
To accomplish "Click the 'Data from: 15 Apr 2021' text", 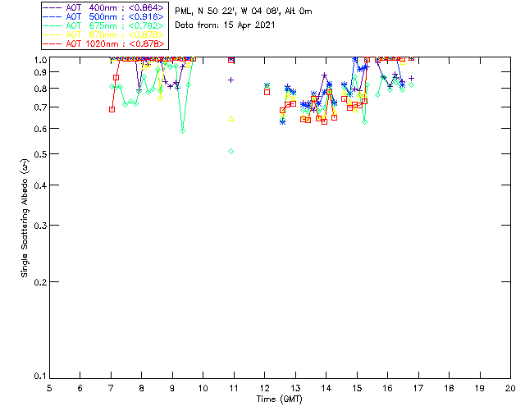I will [x=226, y=25].
